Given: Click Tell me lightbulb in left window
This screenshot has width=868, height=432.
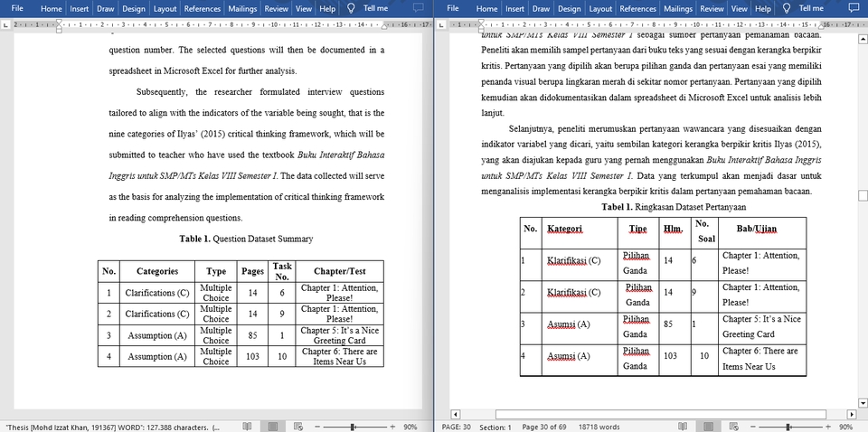Looking at the screenshot, I should (351, 8).
